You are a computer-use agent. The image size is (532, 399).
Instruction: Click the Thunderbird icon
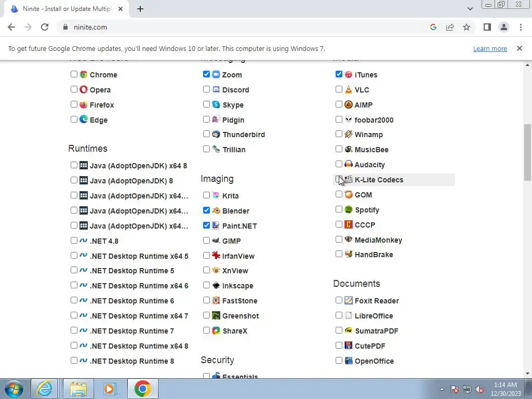pos(216,135)
